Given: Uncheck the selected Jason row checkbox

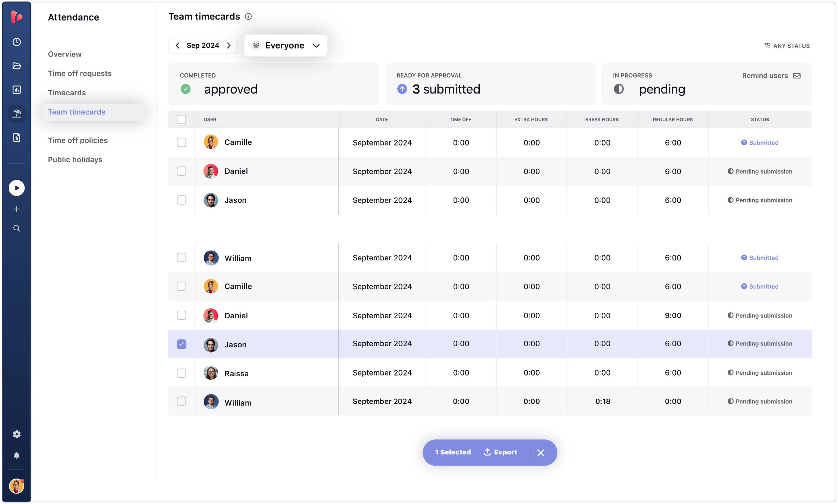Looking at the screenshot, I should click(182, 344).
